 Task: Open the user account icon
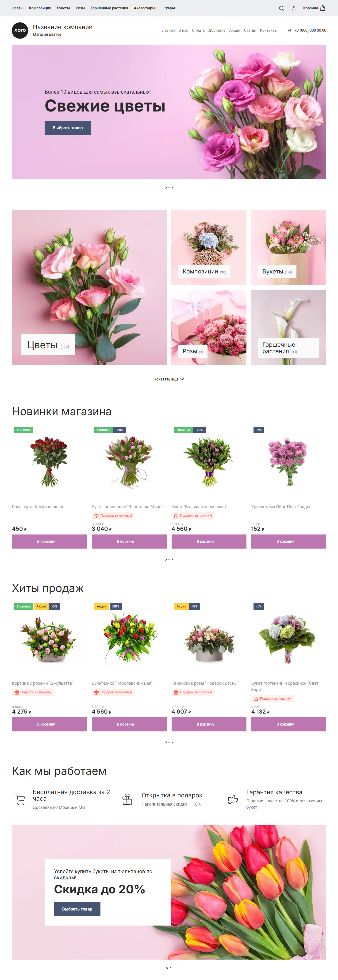click(x=294, y=8)
